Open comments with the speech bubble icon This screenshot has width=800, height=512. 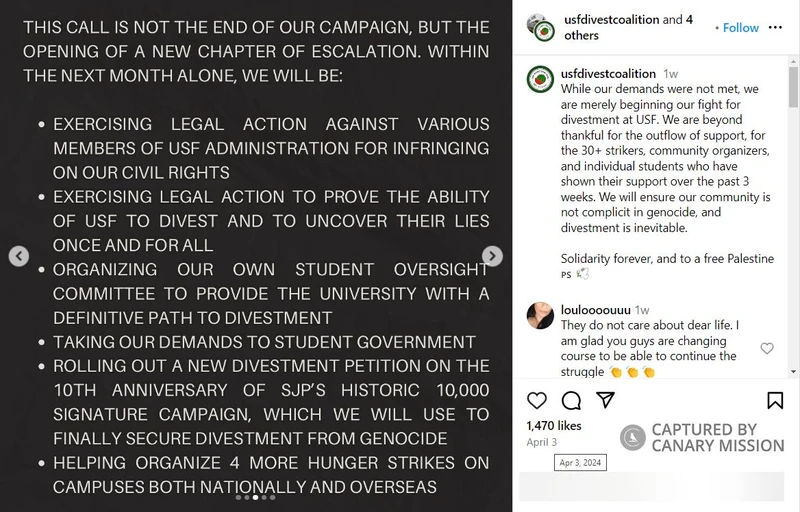tap(571, 400)
